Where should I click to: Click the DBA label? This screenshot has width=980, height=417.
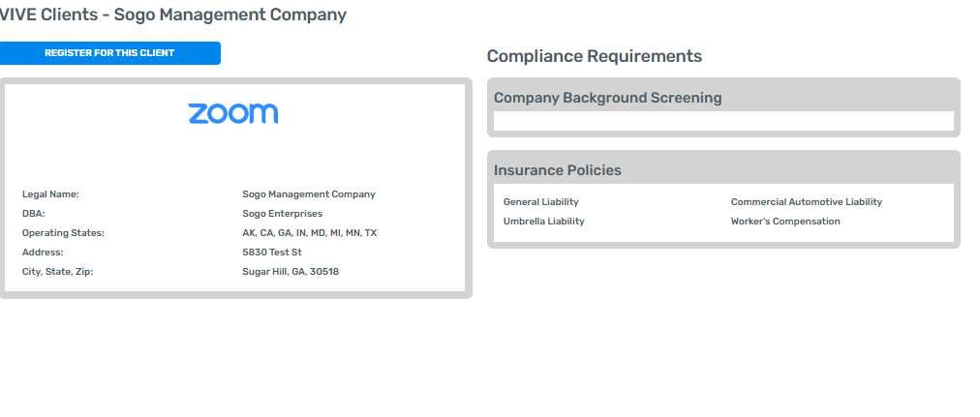[x=34, y=214]
